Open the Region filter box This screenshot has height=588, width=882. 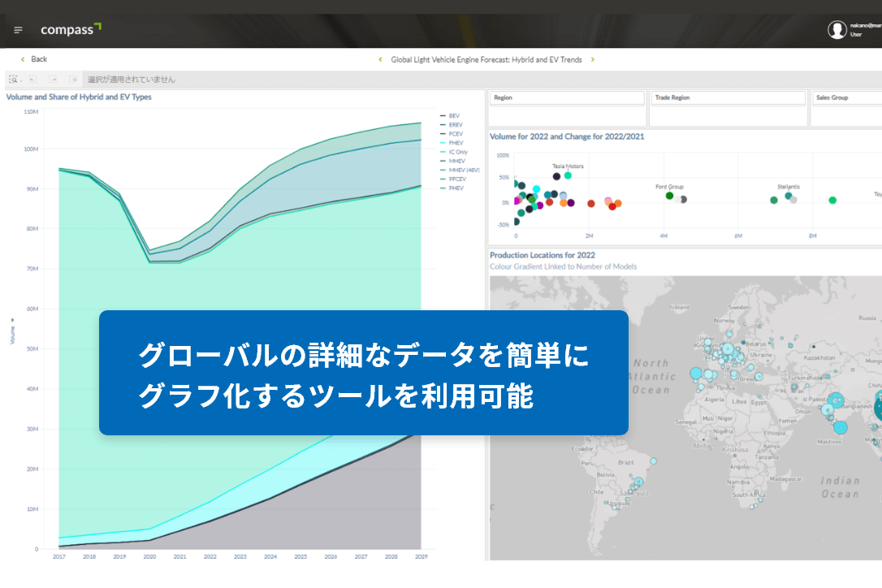tap(567, 98)
